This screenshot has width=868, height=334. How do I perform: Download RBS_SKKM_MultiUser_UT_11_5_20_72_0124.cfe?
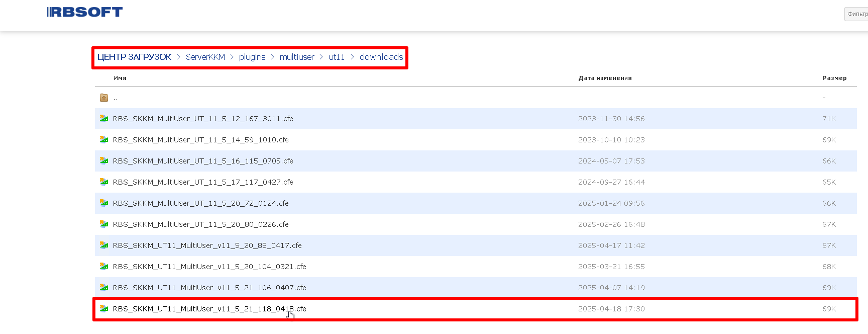(201, 203)
